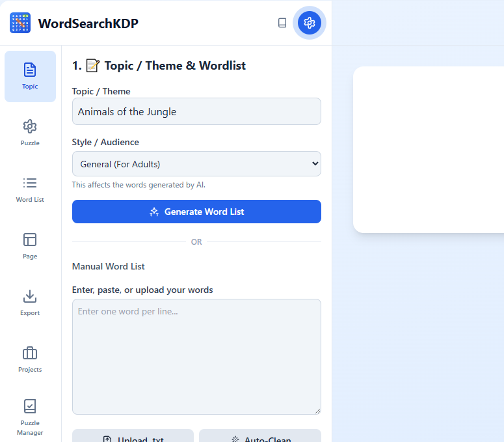Viewport: 504px width, 442px height.
Task: Click the book icon in header
Action: (x=282, y=23)
